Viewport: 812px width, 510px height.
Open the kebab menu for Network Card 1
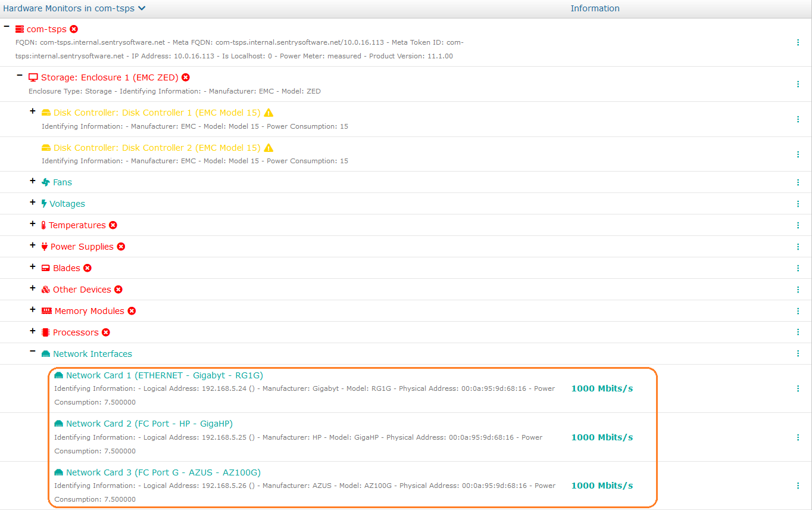click(798, 388)
